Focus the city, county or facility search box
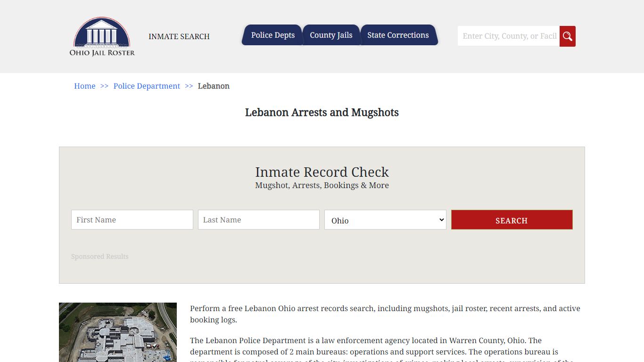 pos(509,36)
